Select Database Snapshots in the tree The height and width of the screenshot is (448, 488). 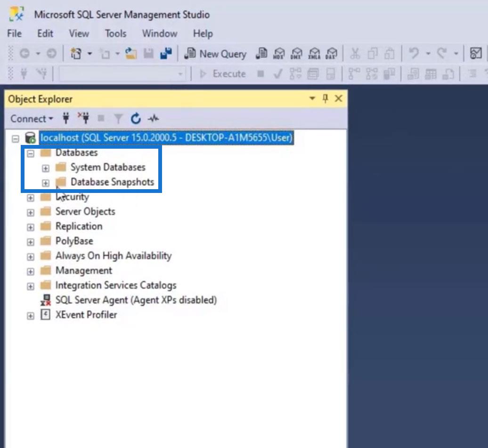[x=112, y=182]
